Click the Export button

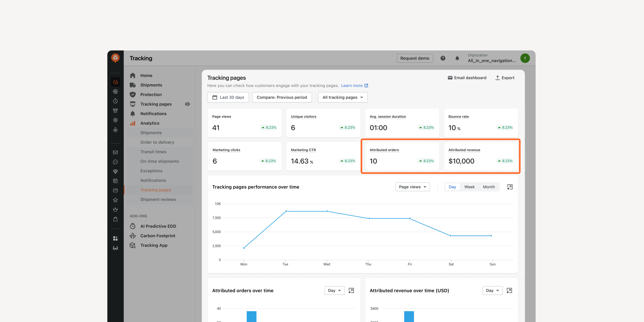(504, 78)
